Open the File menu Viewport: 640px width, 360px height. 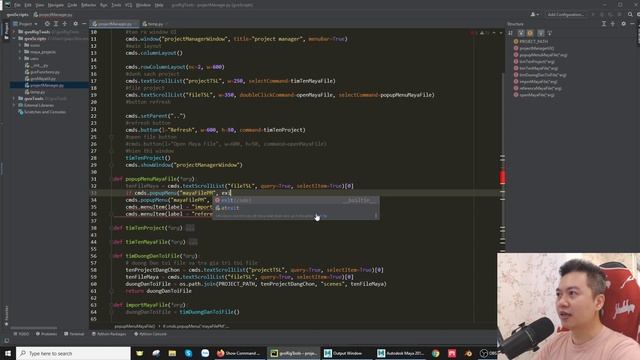point(18,5)
